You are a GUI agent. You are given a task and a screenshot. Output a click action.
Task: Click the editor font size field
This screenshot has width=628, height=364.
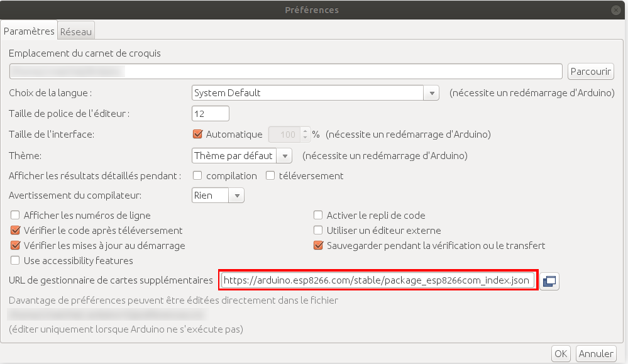coord(210,114)
